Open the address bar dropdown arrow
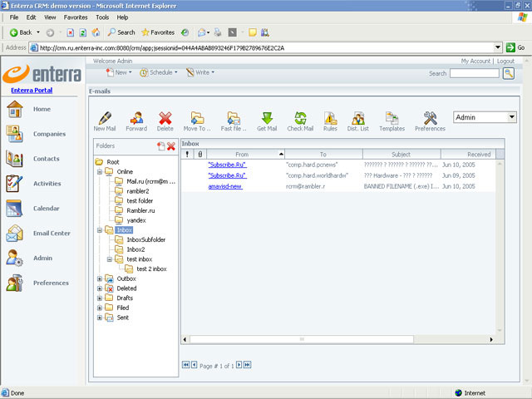The image size is (532, 399). pyautogui.click(x=497, y=47)
